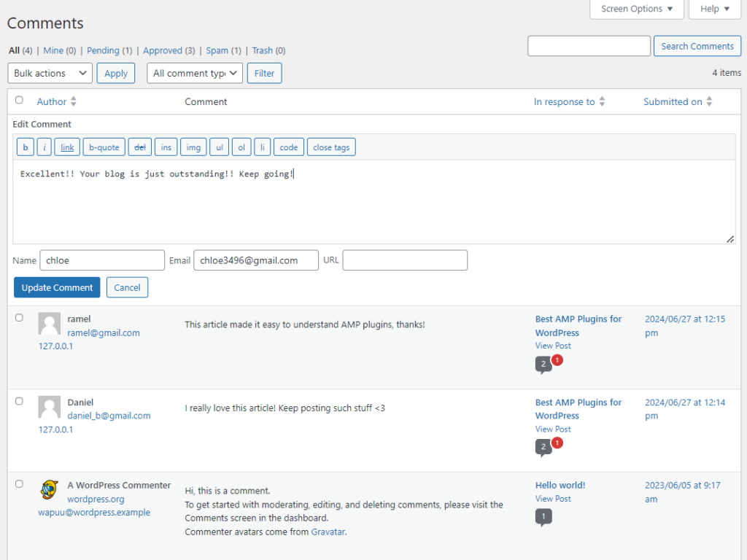Open the comment count bubble on ramel's row

tap(543, 365)
